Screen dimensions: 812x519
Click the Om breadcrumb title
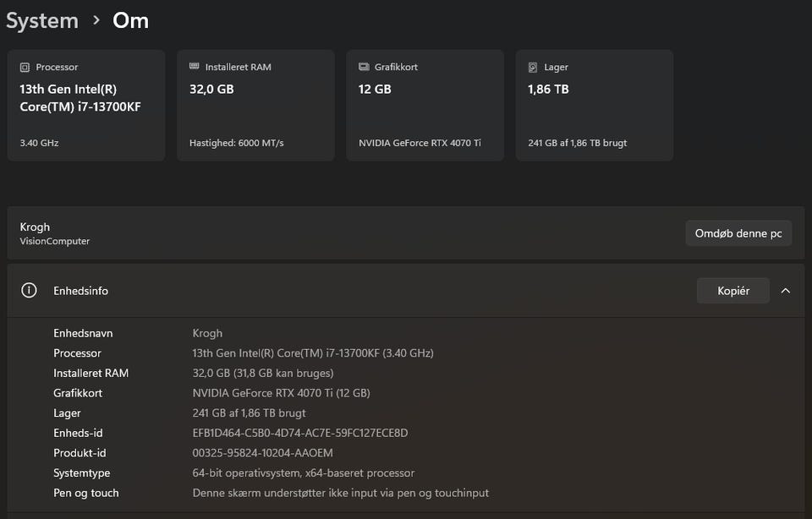[131, 20]
